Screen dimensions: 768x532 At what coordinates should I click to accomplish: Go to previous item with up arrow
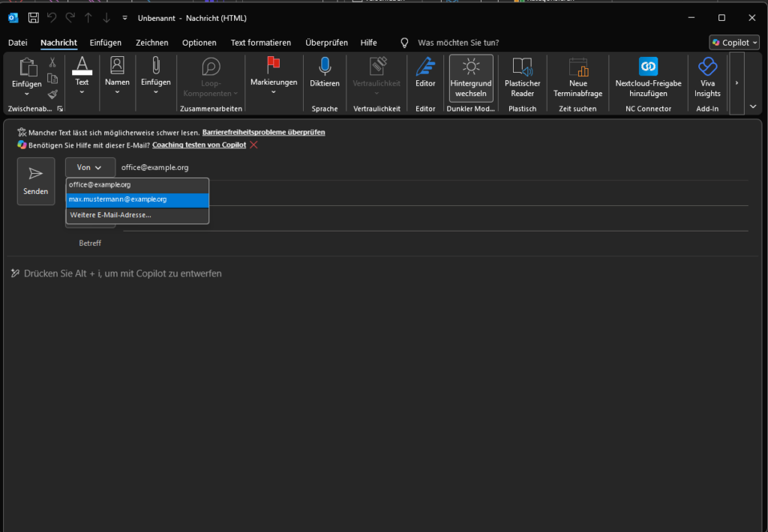[x=88, y=18]
